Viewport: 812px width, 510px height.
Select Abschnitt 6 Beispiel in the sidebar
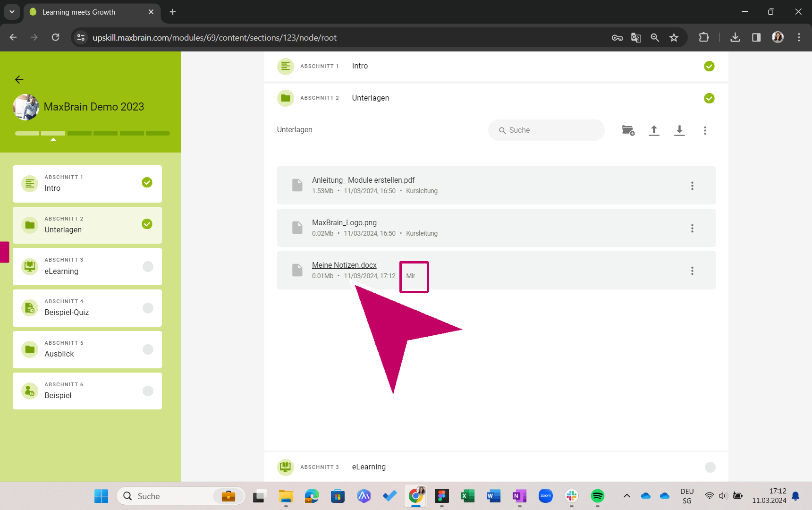(87, 391)
